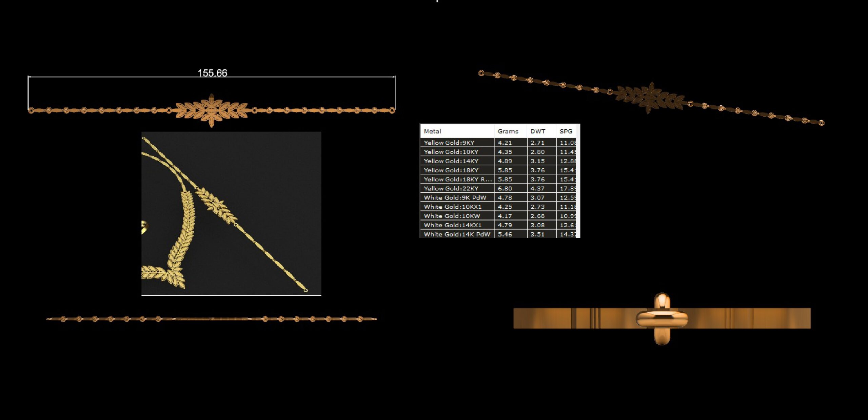Viewport: 868px width, 420px height.
Task: Click the yellow gold necklace render thumbnail
Action: [x=231, y=213]
